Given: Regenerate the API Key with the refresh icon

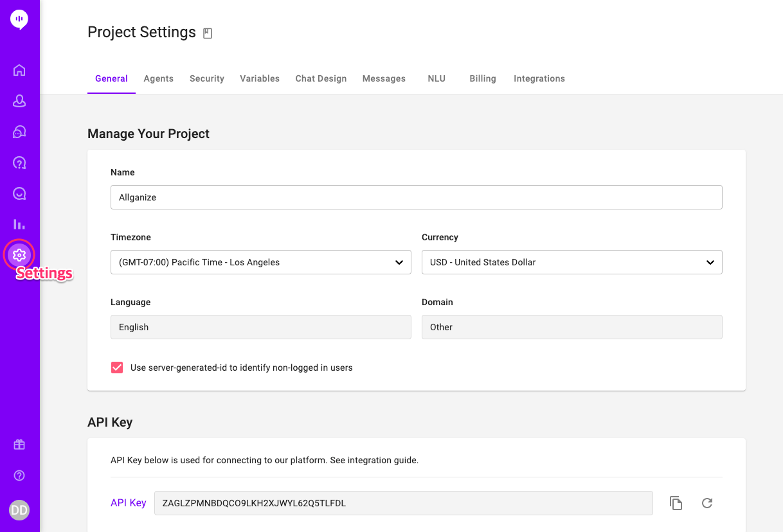Looking at the screenshot, I should (706, 503).
